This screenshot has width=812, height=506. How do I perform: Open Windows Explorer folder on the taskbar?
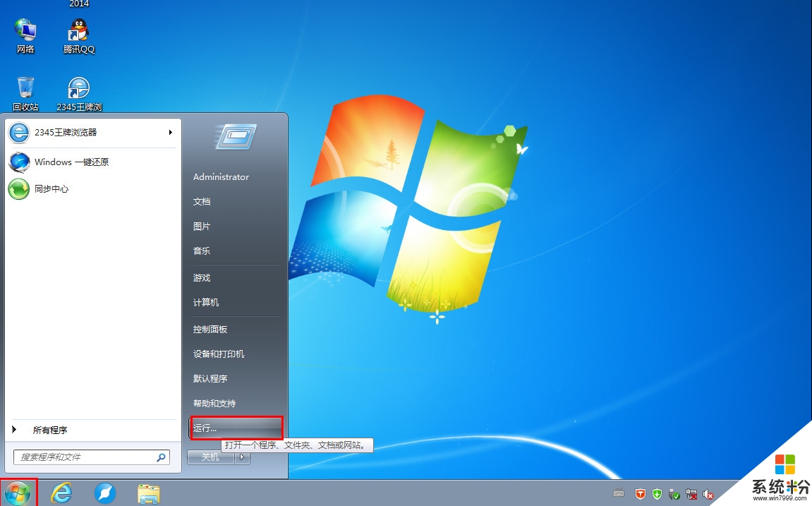(x=149, y=494)
